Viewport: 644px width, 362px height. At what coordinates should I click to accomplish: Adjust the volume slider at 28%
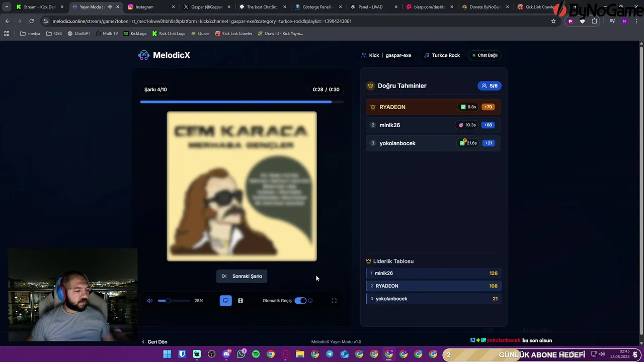[174, 301]
